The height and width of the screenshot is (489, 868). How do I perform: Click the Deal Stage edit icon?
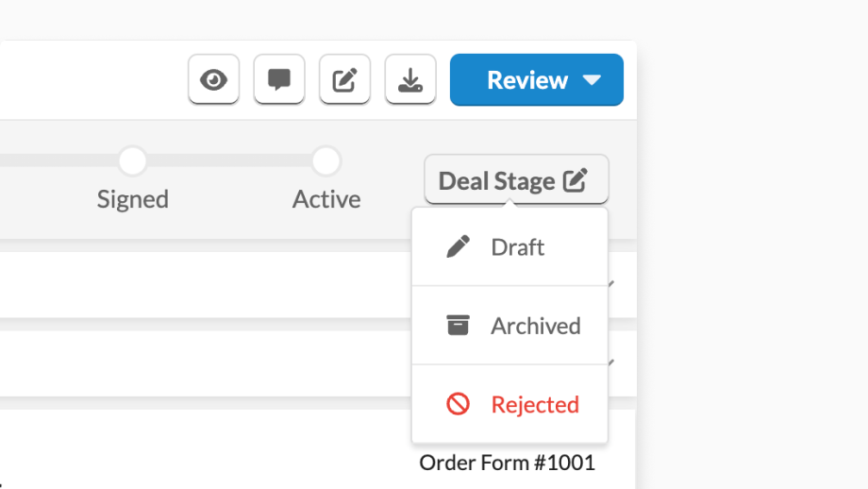576,180
